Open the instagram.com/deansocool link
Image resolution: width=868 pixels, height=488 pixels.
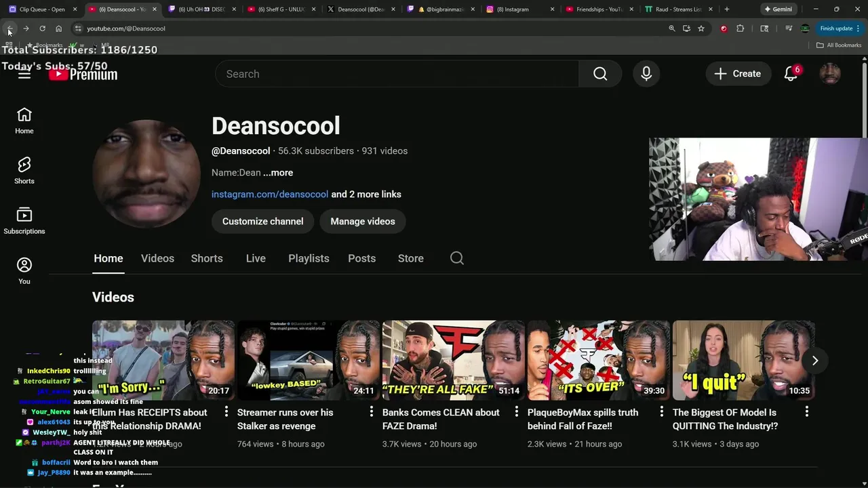click(x=270, y=194)
